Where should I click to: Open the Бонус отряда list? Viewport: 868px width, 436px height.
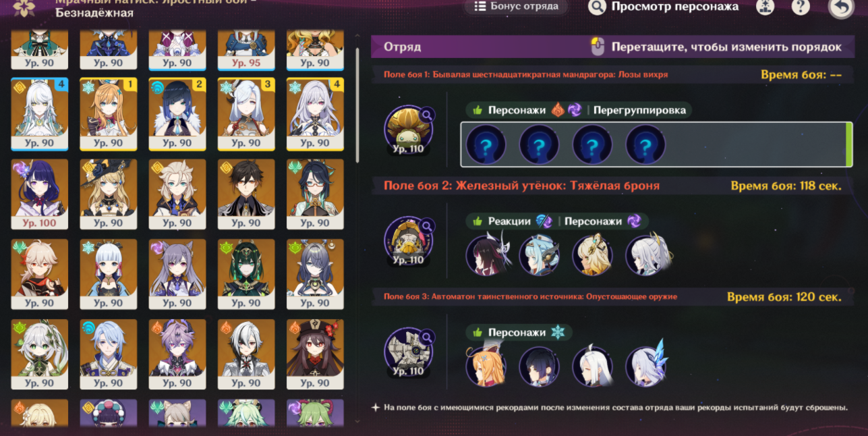coord(516,7)
